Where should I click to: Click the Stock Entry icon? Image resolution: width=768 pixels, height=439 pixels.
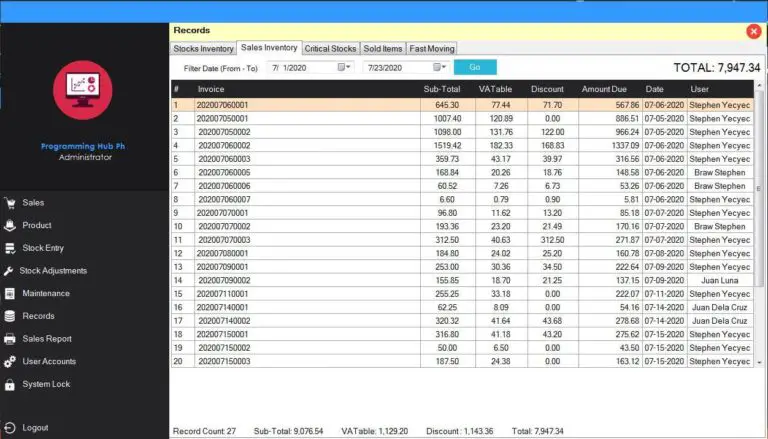[x=10, y=248]
